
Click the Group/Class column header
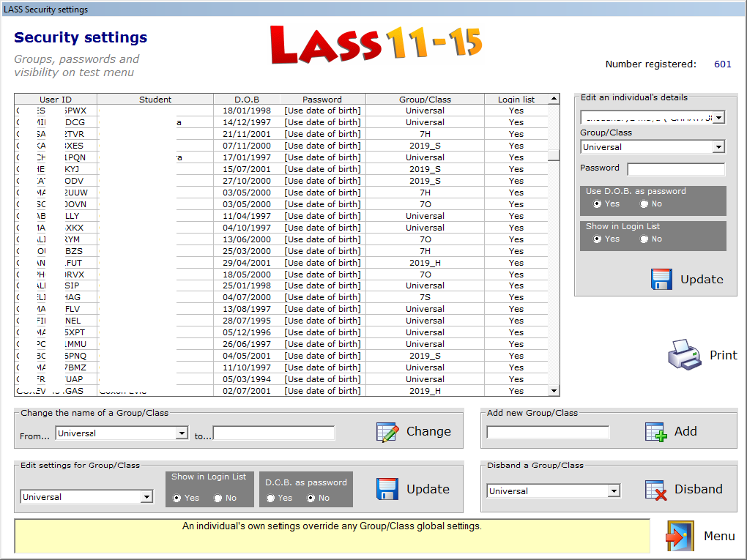click(x=425, y=99)
